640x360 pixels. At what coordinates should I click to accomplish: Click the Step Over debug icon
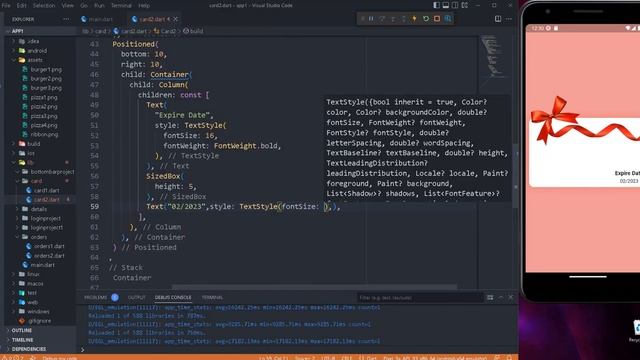click(382, 19)
